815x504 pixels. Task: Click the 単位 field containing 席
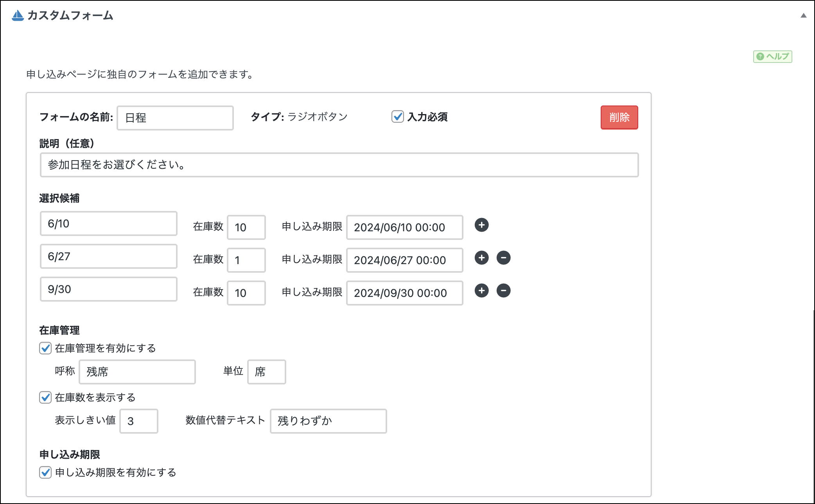click(266, 372)
